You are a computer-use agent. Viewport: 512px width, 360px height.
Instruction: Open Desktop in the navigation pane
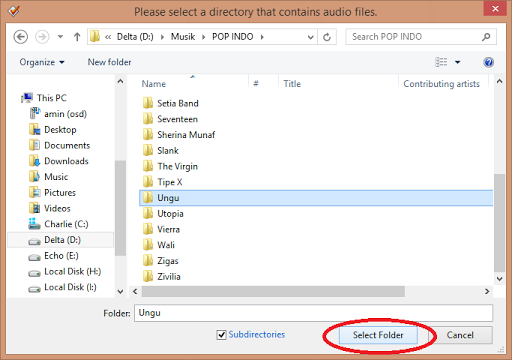tap(53, 130)
